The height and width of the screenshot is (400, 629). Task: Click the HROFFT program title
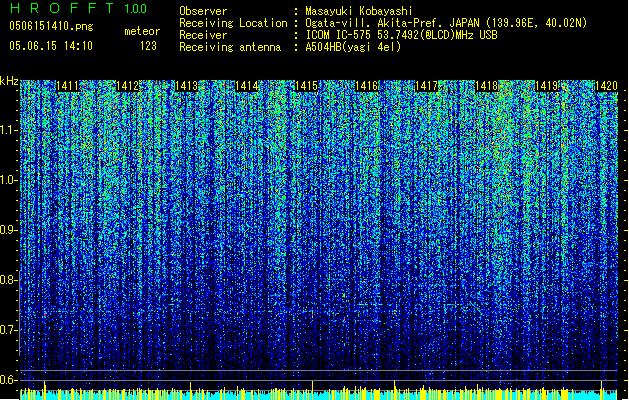tap(62, 8)
